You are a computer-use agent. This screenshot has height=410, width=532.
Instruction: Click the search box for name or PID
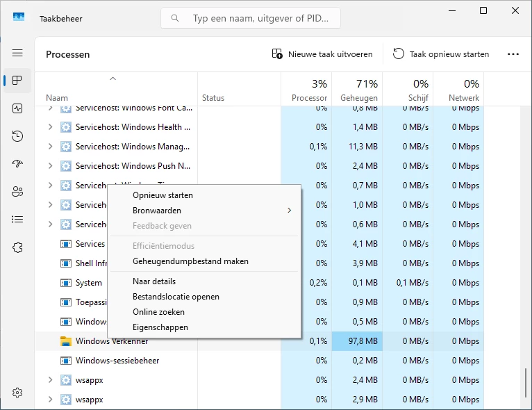pyautogui.click(x=251, y=18)
